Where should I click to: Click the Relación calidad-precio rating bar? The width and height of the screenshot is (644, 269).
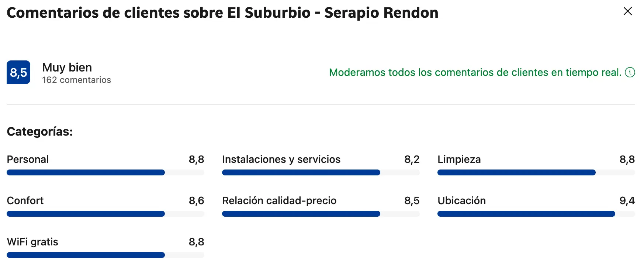coord(321,214)
